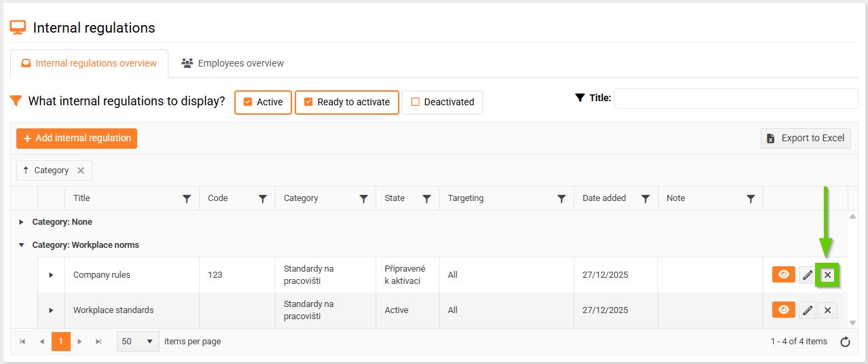The image size is (868, 364).
Task: Remove the Category grouping chip
Action: point(81,170)
